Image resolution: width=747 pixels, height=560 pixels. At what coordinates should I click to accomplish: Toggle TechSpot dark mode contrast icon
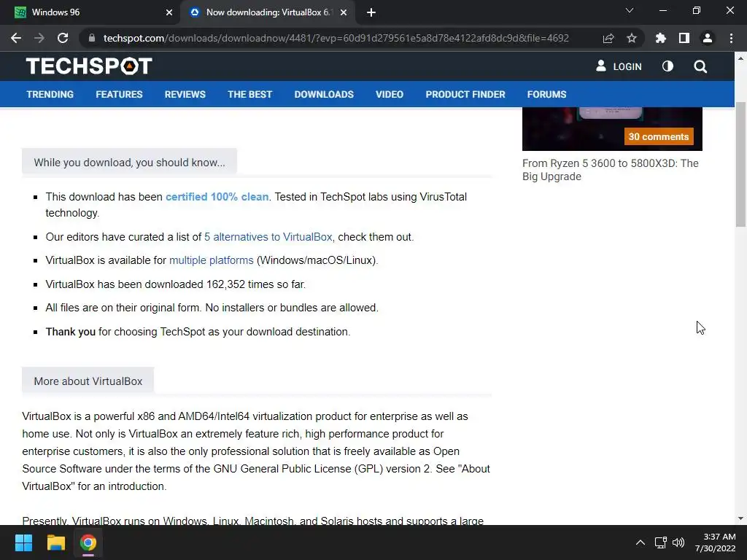tap(668, 66)
